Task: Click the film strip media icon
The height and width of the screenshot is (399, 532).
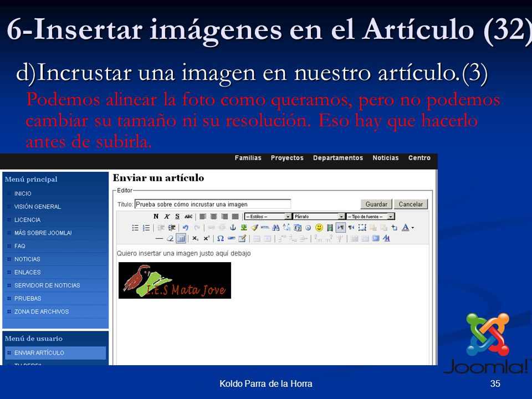Action: 330,228
